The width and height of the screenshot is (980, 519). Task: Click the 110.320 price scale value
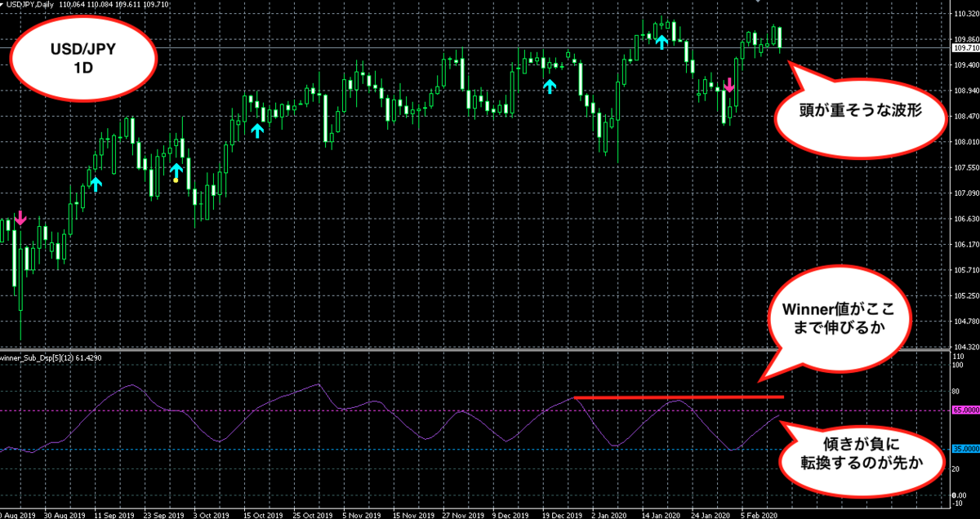click(965, 15)
